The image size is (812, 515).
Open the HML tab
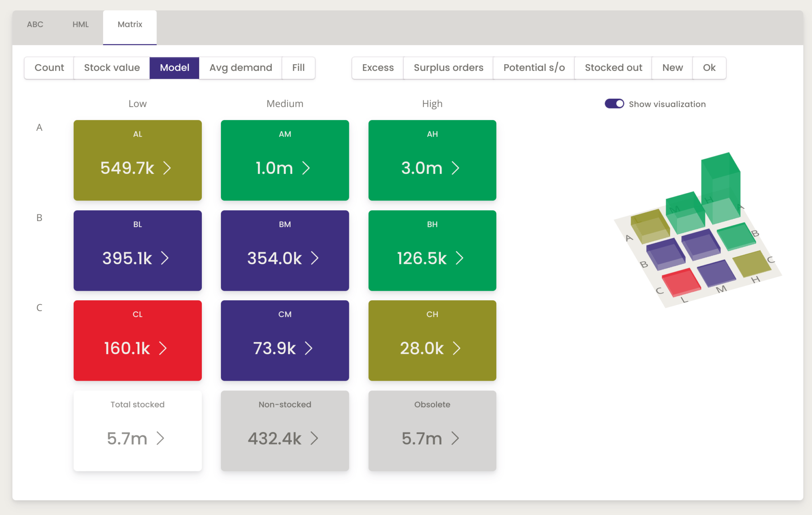coord(80,24)
